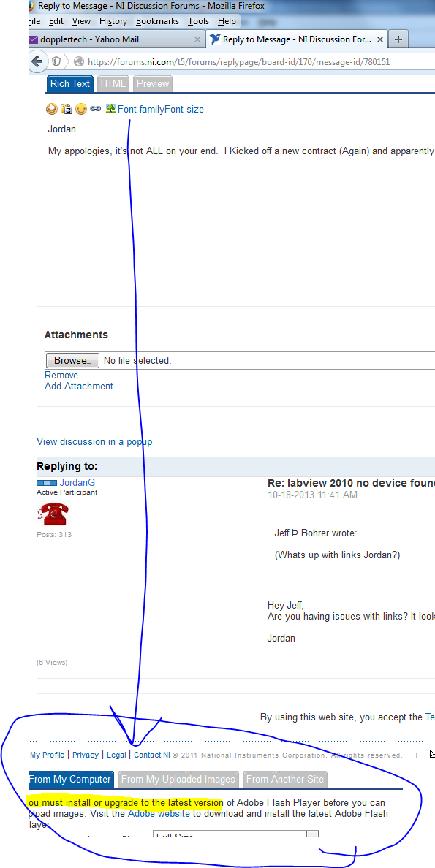Open the Font family dropdown
The height and width of the screenshot is (868, 435).
(141, 109)
